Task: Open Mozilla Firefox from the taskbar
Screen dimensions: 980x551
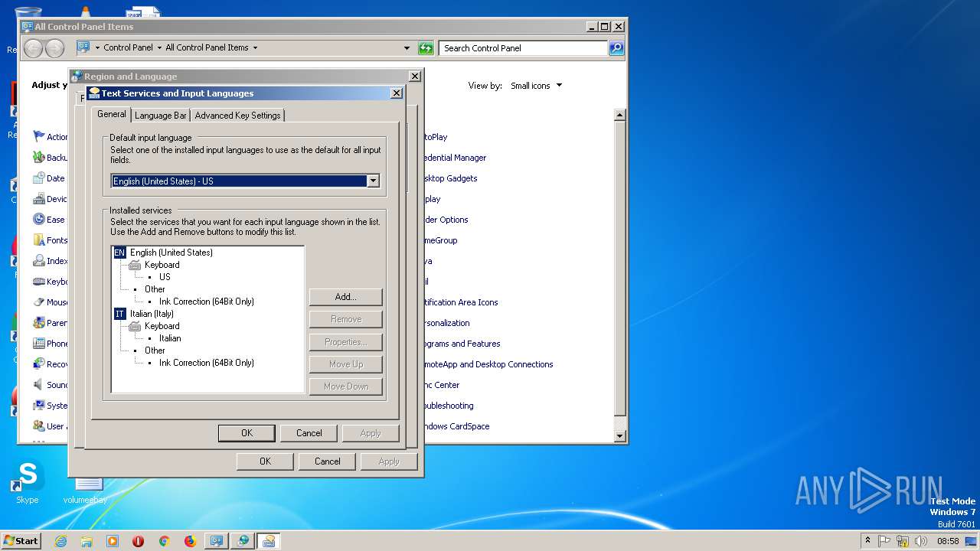Action: click(190, 541)
